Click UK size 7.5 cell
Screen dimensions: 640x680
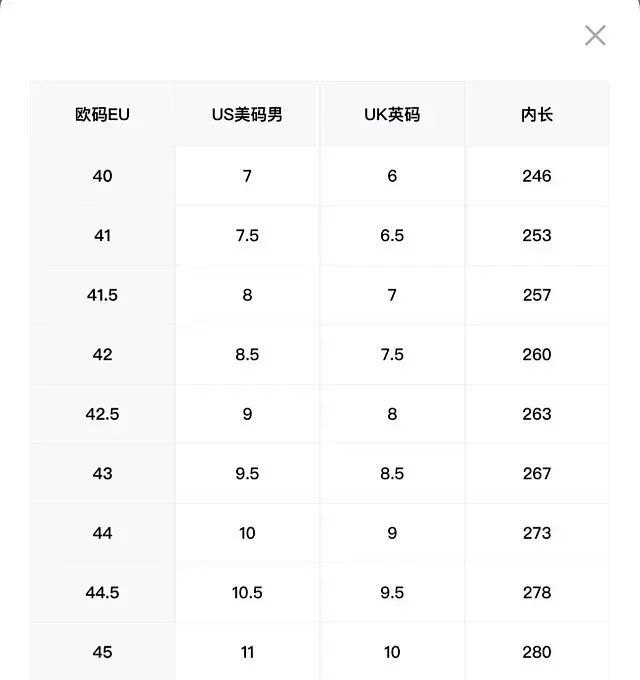coord(392,355)
